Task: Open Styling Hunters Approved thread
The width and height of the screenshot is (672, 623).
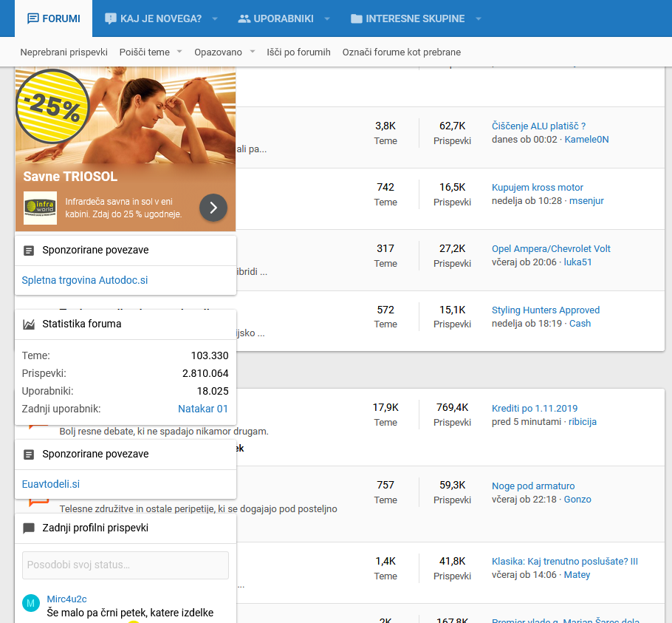Action: tap(546, 310)
